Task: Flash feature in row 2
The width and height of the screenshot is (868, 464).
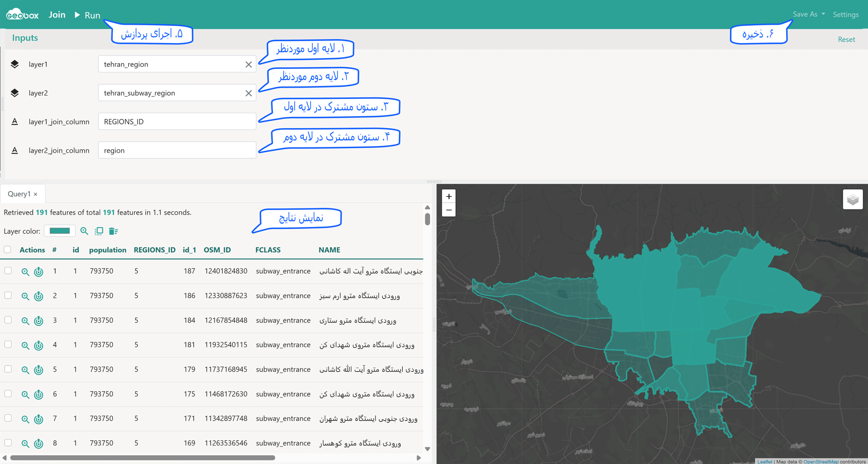Action: (x=39, y=296)
